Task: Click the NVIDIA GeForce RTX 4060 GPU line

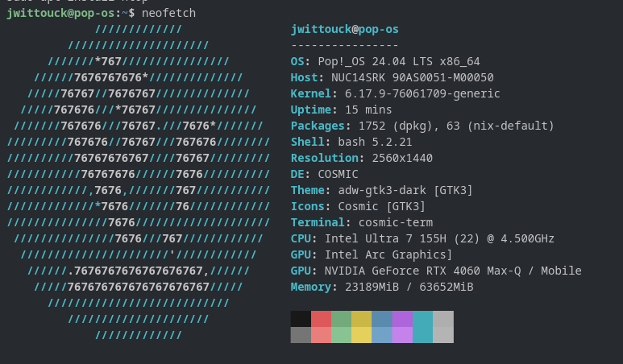Action: pos(436,271)
